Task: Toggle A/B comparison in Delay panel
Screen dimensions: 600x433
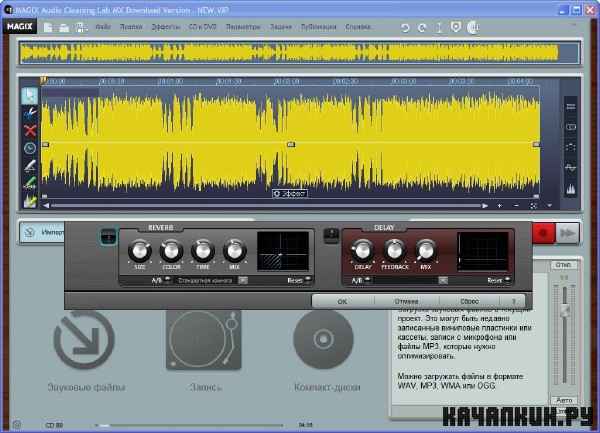Action: pos(360,280)
